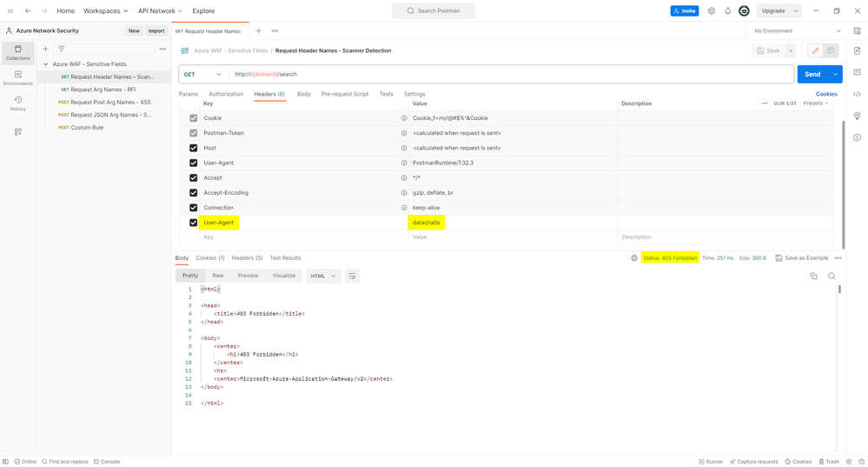Image resolution: width=868 pixels, height=467 pixels.
Task: Create new collection with plus icon
Action: tap(45, 49)
